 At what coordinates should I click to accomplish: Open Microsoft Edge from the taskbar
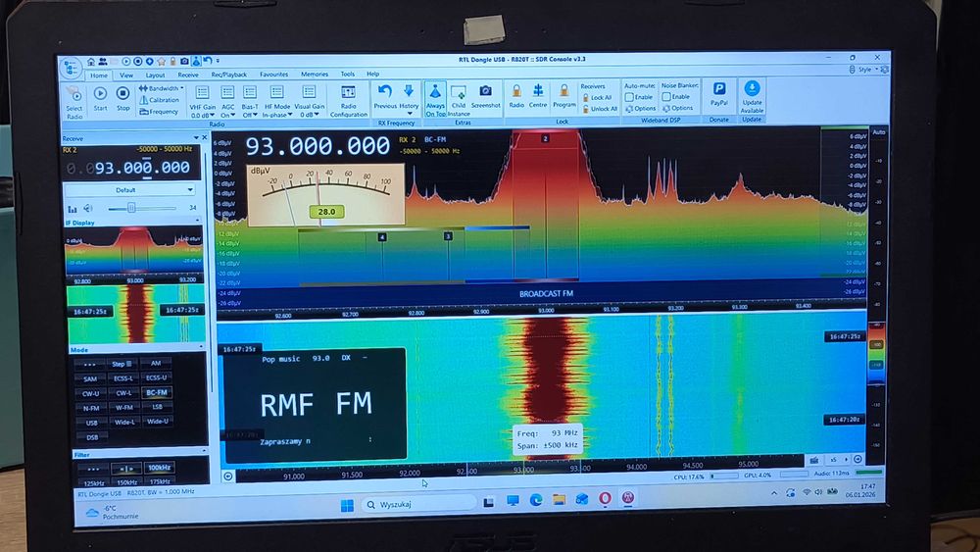click(536, 499)
